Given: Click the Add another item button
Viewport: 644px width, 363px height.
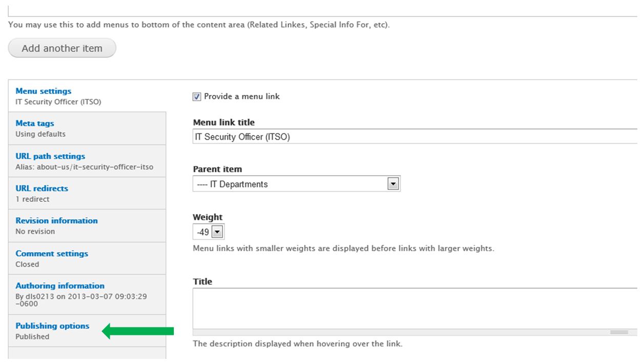Looking at the screenshot, I should (62, 48).
